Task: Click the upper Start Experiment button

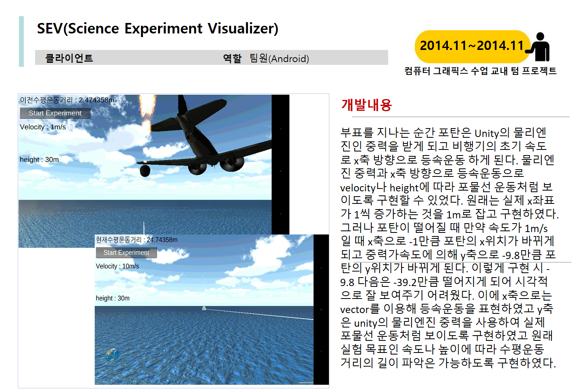Action: [55, 113]
